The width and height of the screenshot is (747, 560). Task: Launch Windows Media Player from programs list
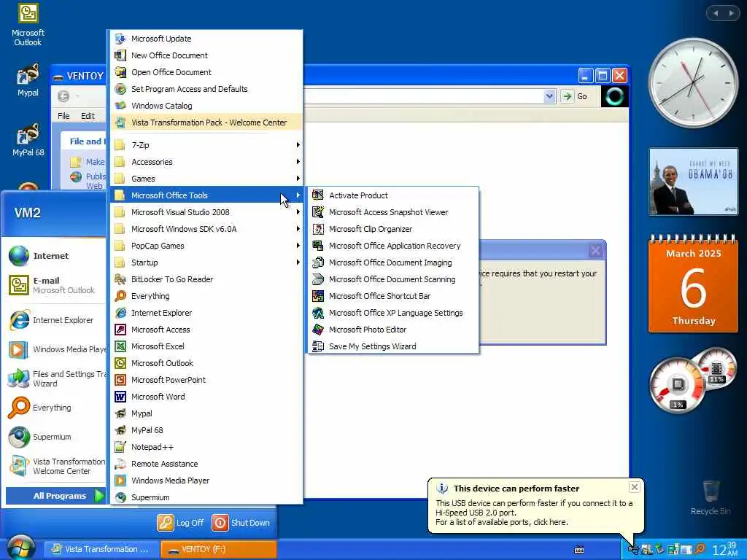click(206, 481)
